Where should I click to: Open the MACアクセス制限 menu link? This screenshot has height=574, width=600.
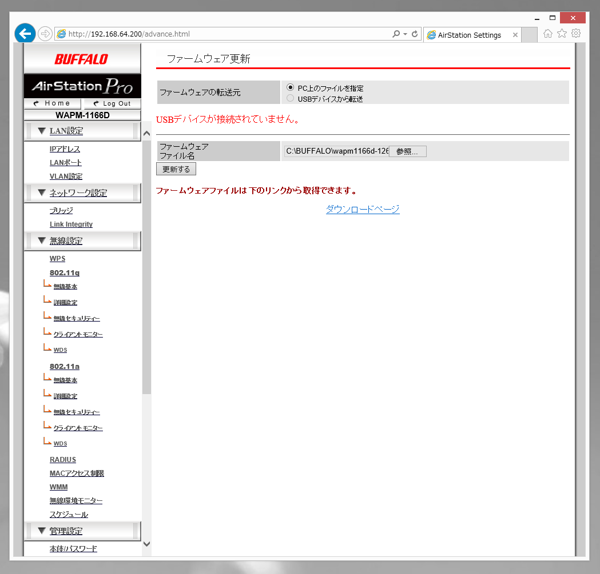tap(77, 473)
